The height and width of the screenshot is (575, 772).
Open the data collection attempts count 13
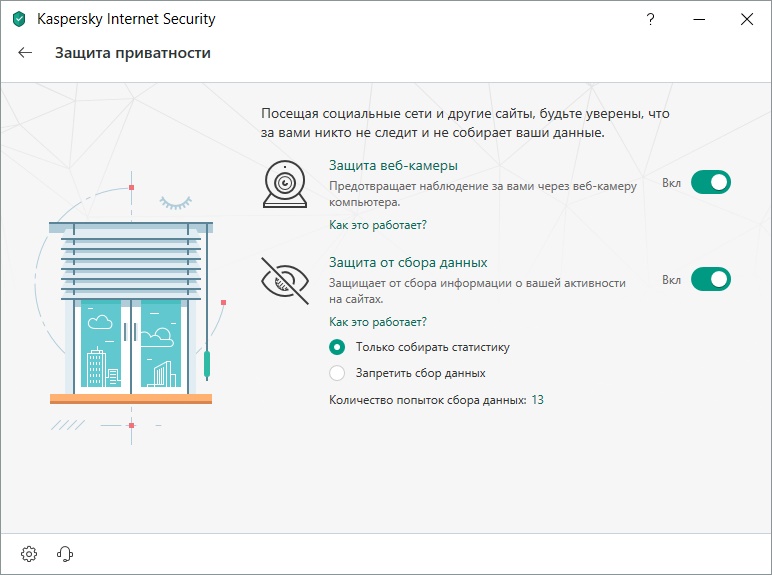point(537,399)
